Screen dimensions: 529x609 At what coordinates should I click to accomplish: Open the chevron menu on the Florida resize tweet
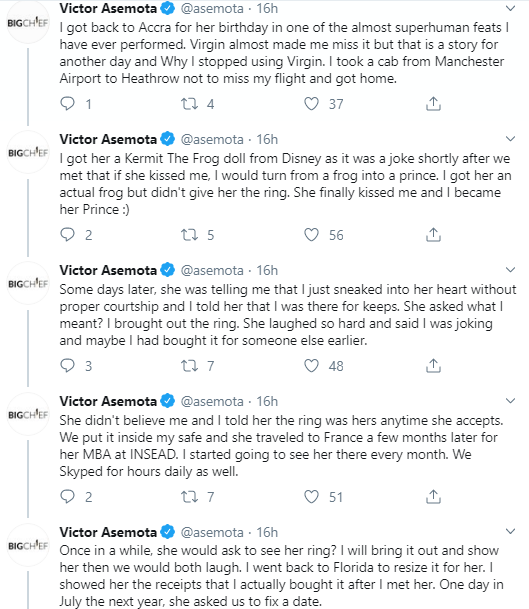510,531
